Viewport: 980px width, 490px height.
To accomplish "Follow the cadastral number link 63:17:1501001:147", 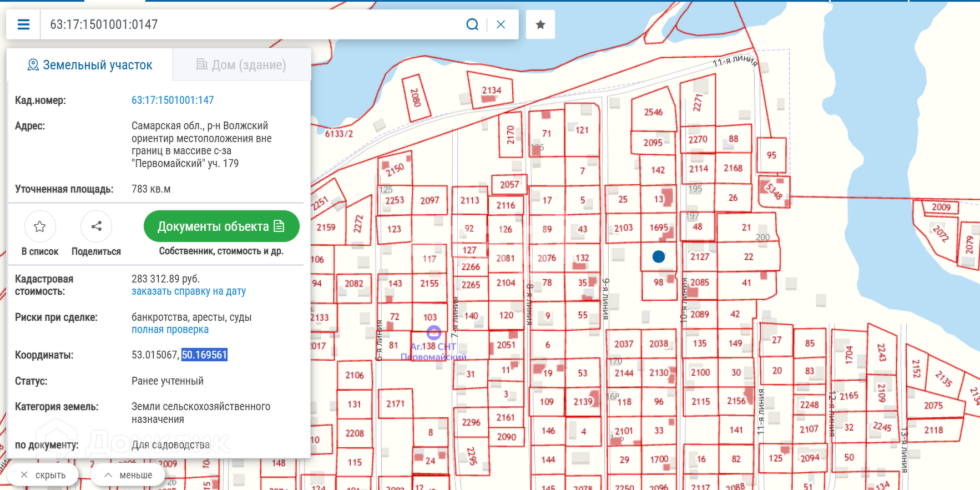I will click(x=173, y=100).
